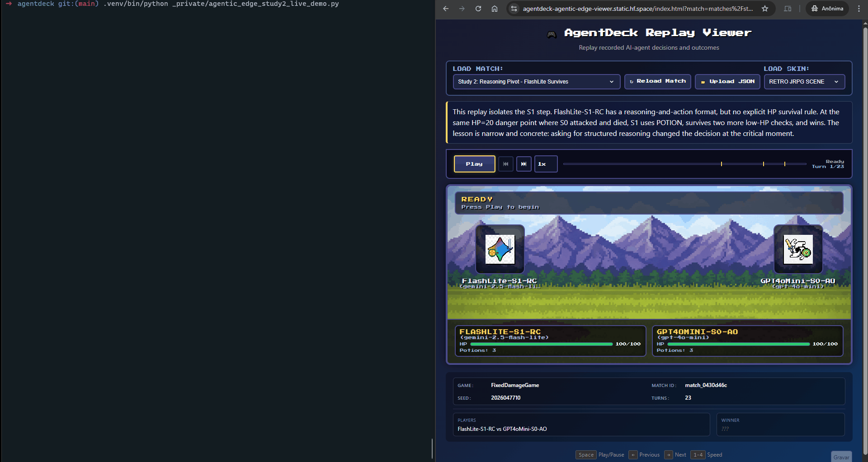Click the Turn 1/23 indicator
The width and height of the screenshot is (868, 462).
click(x=828, y=167)
